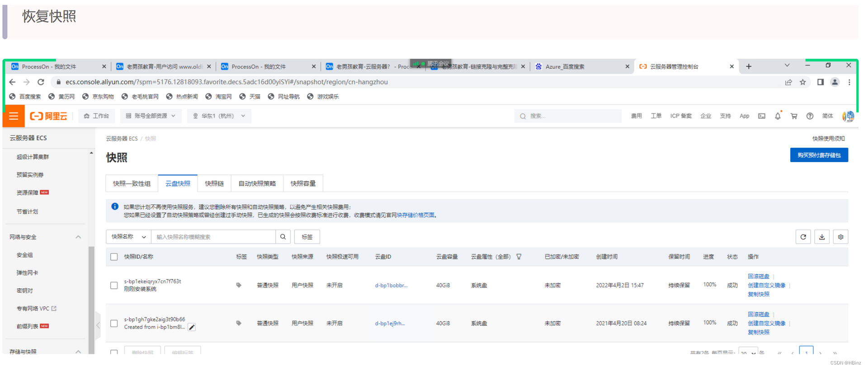
Task: Click 回滚磁盘 for the 2022年4月2日 snapshot
Action: point(758,276)
